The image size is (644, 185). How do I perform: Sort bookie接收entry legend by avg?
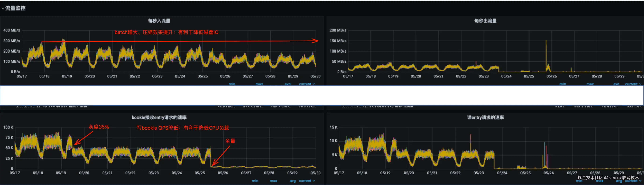click(293, 181)
